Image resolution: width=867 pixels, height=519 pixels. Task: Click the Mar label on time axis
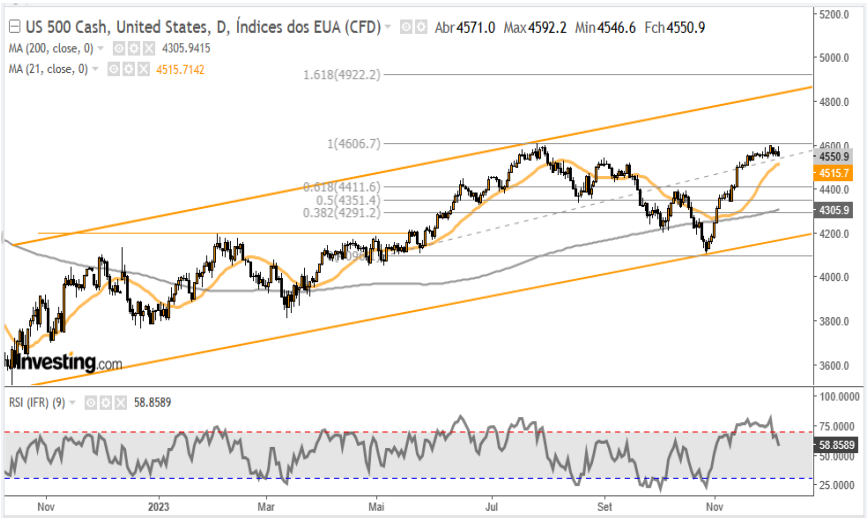coord(266,507)
